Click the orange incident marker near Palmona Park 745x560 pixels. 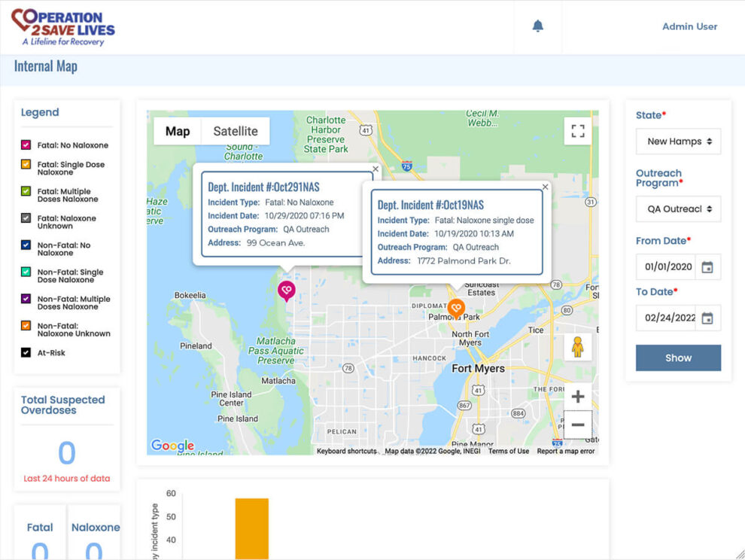455,308
